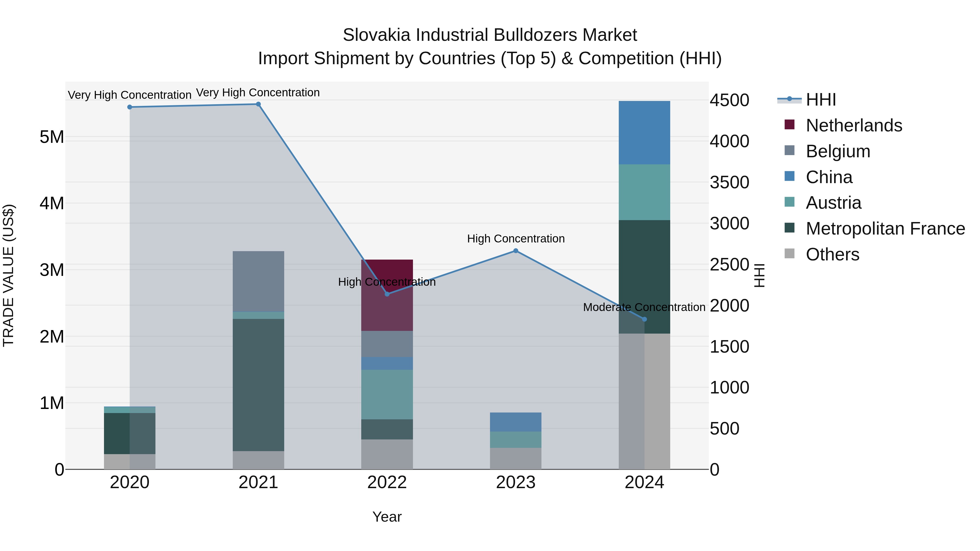Click the Austria teal color swatch
The height and width of the screenshot is (551, 980).
[x=789, y=202]
